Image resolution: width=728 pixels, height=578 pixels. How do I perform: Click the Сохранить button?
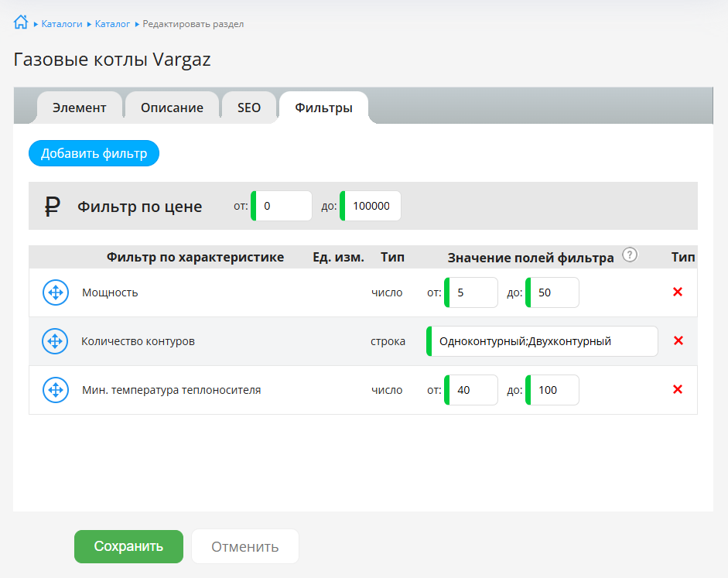pos(128,546)
